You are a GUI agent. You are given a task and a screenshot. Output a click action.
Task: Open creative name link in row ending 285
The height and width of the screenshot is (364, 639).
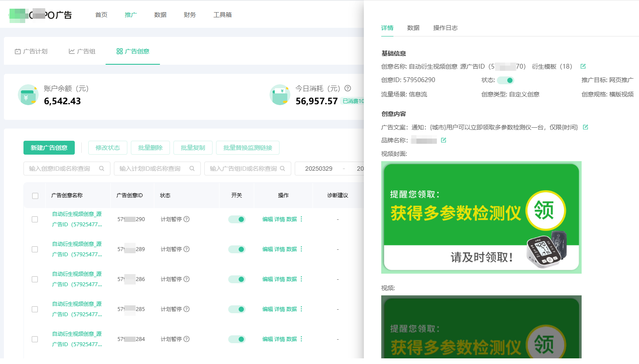pos(77,309)
